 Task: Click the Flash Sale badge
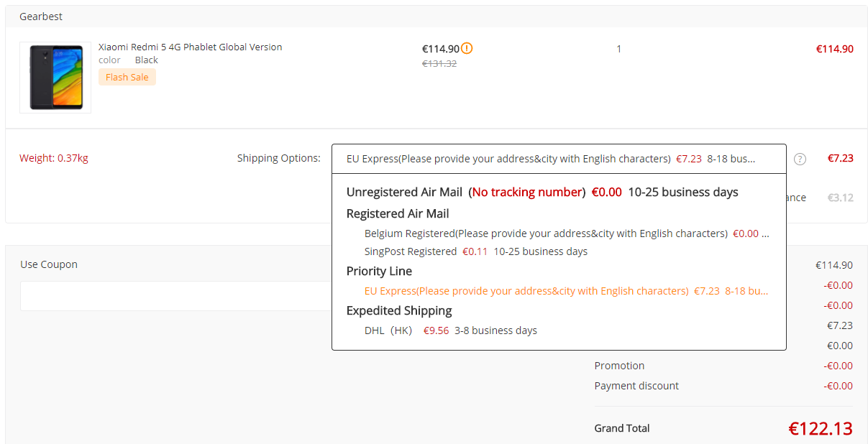point(127,77)
